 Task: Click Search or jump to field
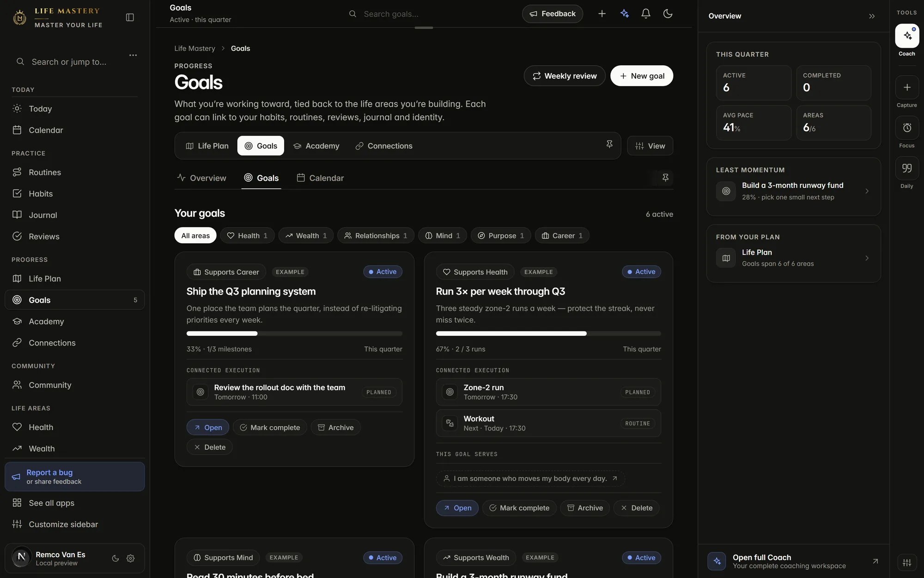point(69,62)
